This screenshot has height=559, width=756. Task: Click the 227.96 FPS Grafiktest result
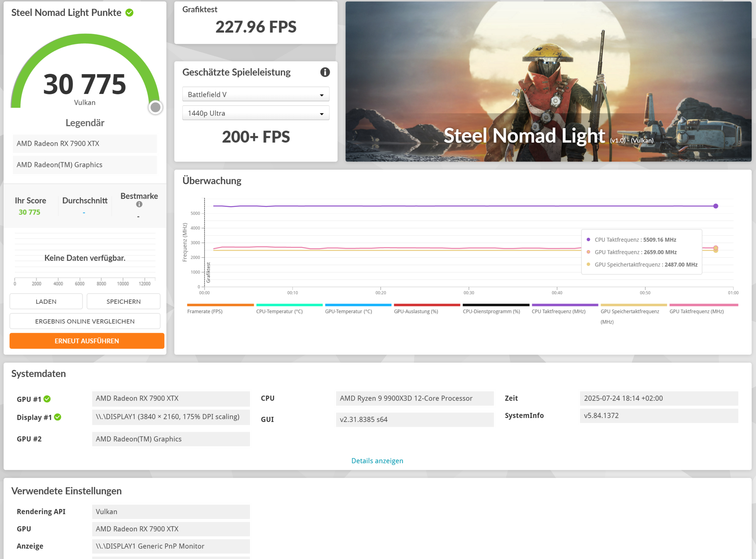pyautogui.click(x=256, y=27)
